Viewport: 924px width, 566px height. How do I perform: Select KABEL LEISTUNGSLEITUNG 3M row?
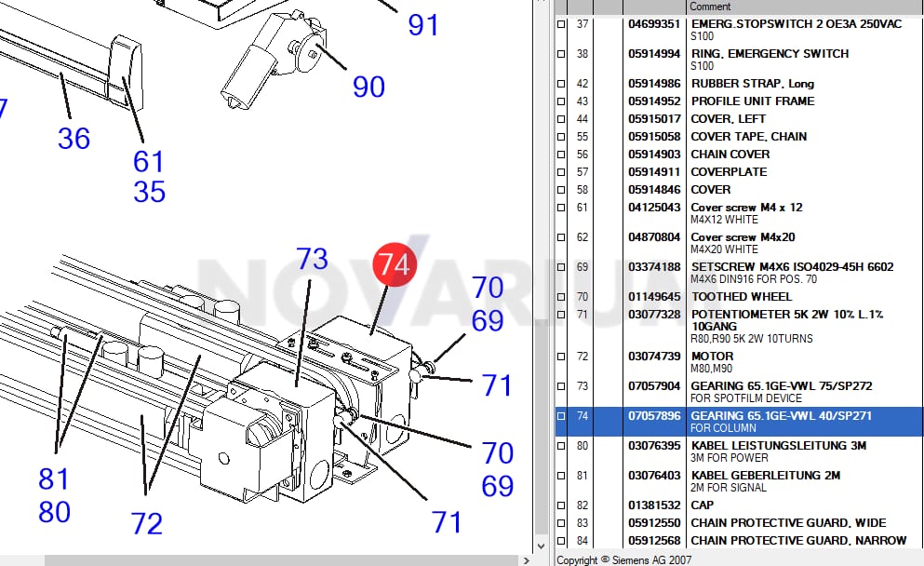739,451
